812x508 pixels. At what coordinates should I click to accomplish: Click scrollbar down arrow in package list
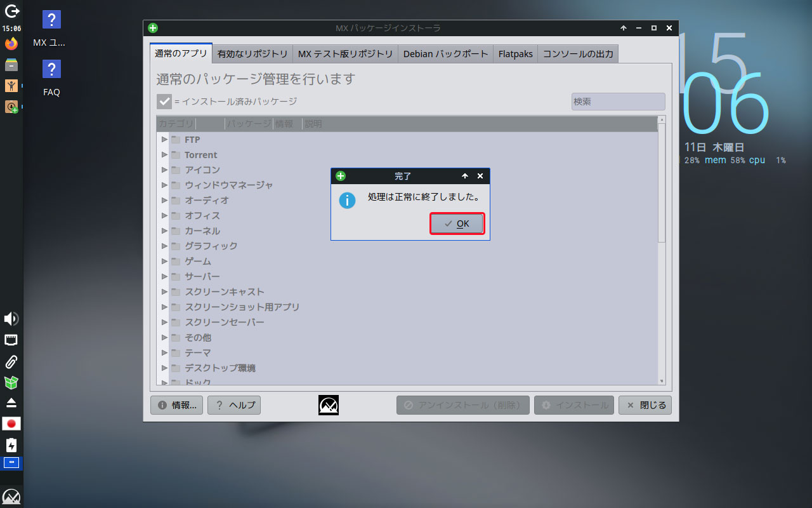662,381
